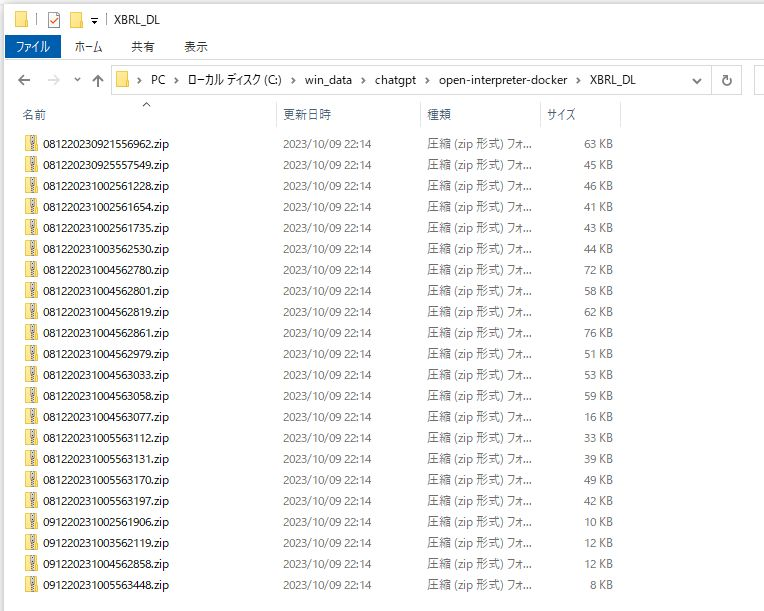Click zip icon of 081220231004563077.zip
This screenshot has width=764, height=611.
pyautogui.click(x=31, y=416)
